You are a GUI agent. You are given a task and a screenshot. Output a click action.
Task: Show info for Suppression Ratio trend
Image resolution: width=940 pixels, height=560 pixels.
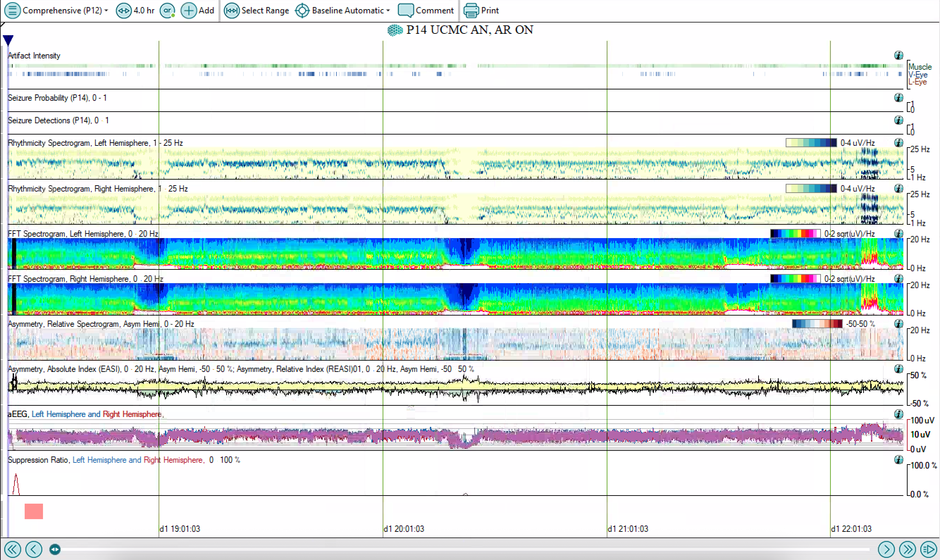tap(898, 460)
